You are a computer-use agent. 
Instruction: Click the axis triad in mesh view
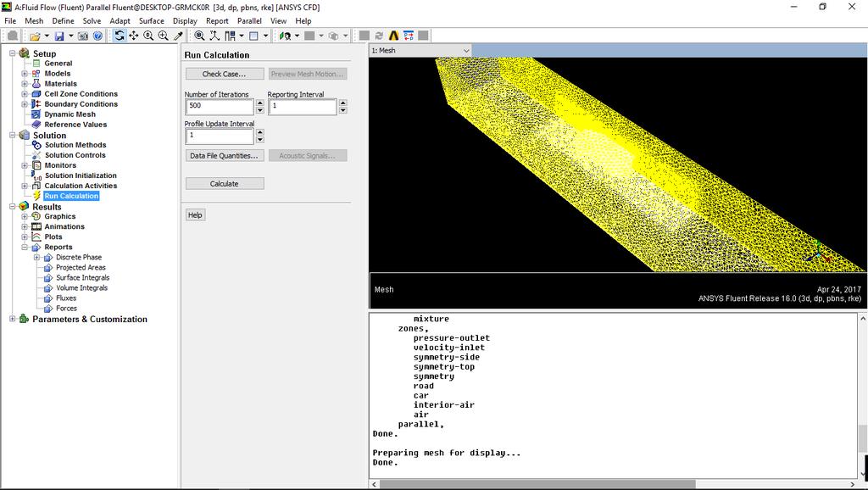click(817, 253)
